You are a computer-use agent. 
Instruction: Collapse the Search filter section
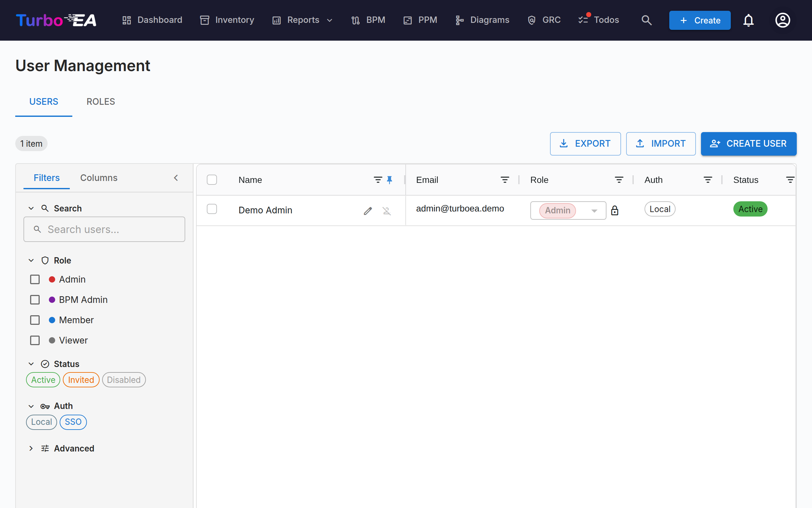point(31,208)
